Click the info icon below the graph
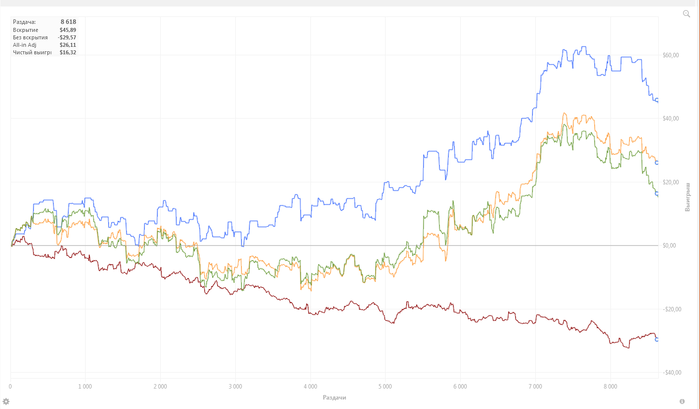Image resolution: width=700 pixels, height=409 pixels. (680, 401)
